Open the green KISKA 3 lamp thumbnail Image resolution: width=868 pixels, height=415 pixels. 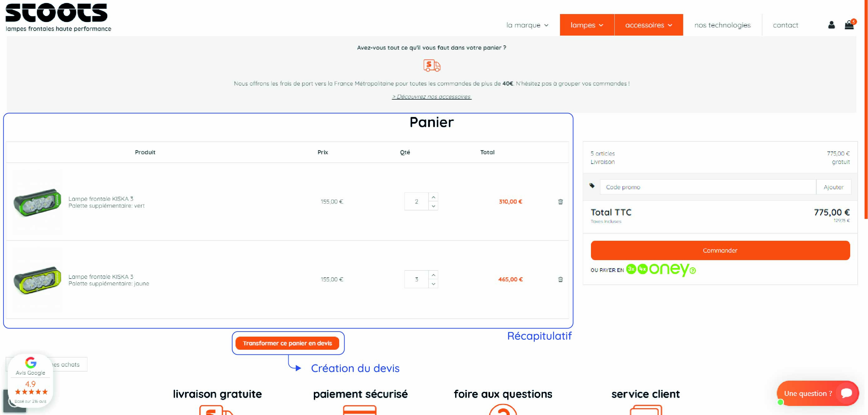[37, 201]
